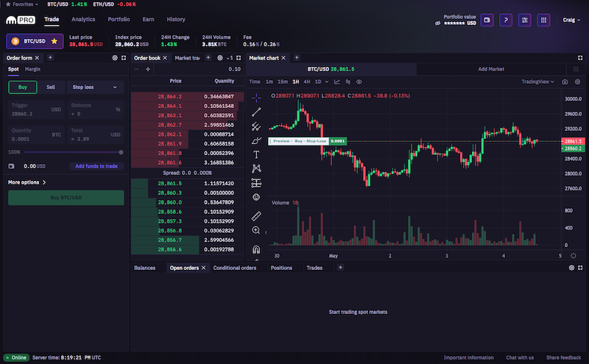Select the Sell side toggle
Image resolution: width=589 pixels, height=364 pixels.
(51, 87)
